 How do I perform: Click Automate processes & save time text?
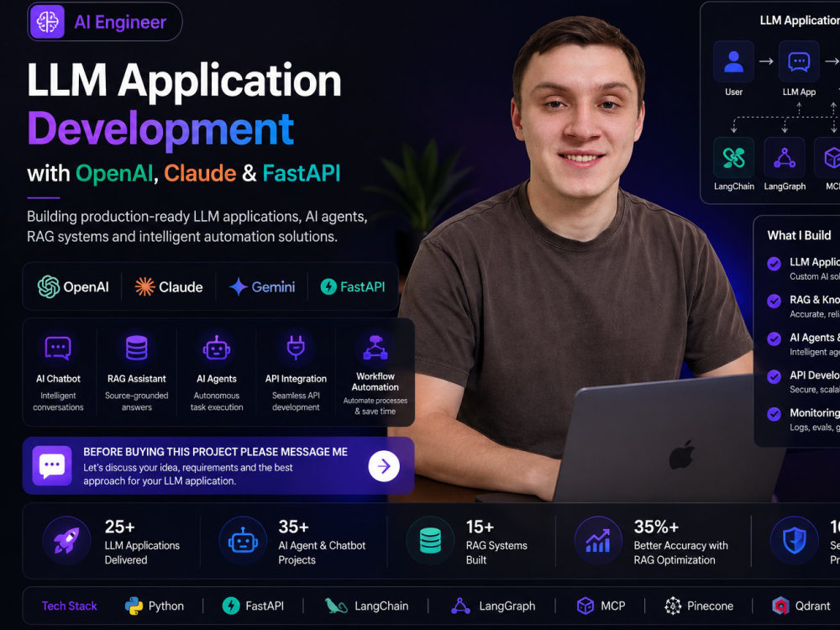click(375, 406)
